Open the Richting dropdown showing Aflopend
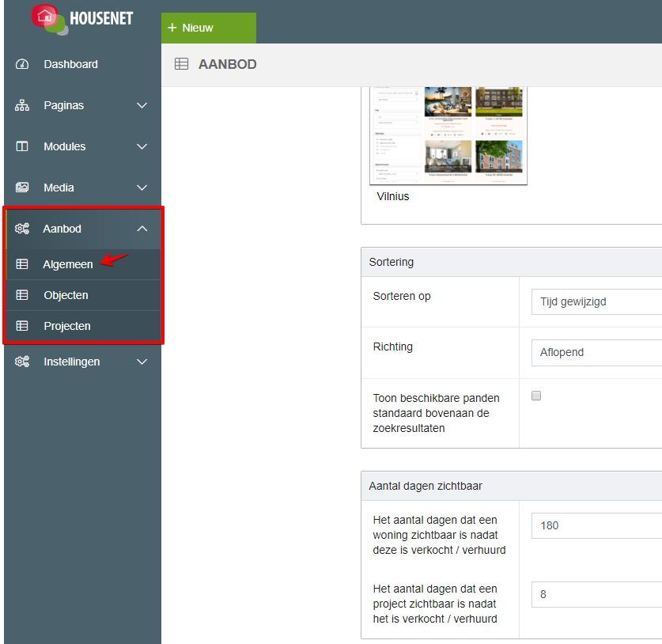Viewport: 662px width, 644px height. click(x=596, y=353)
